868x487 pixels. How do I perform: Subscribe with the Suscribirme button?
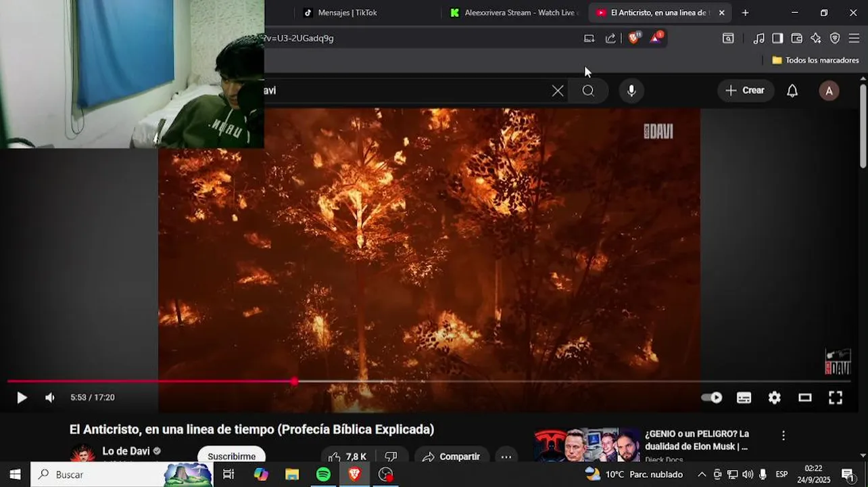click(231, 457)
